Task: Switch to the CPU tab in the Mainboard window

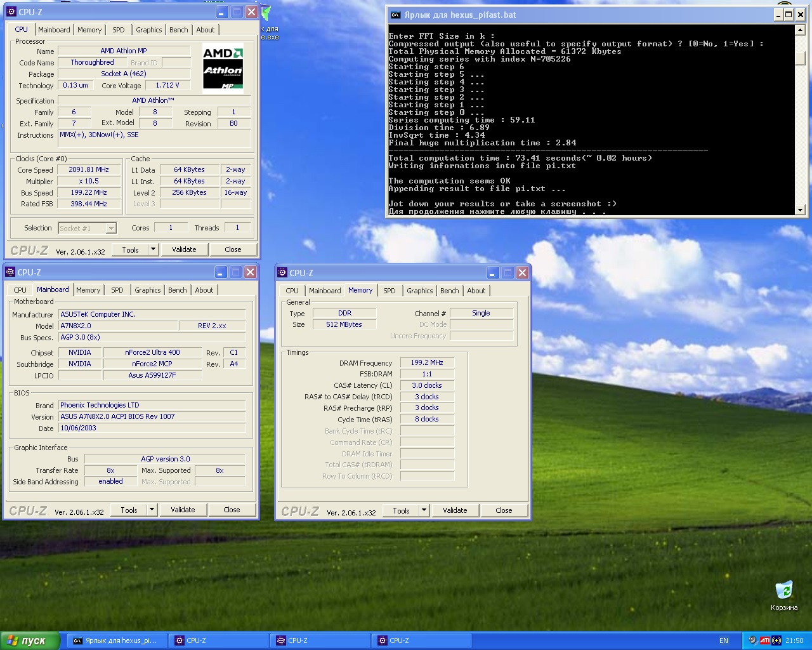Action: 20,290
